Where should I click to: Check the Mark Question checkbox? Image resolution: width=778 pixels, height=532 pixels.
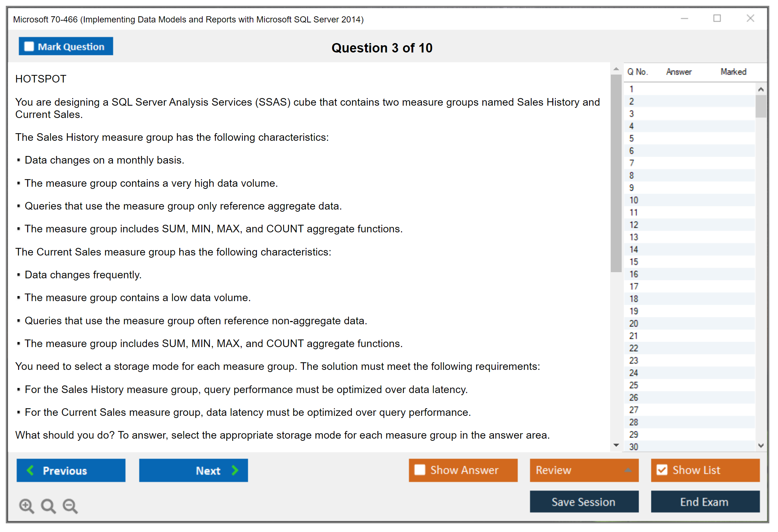(29, 46)
